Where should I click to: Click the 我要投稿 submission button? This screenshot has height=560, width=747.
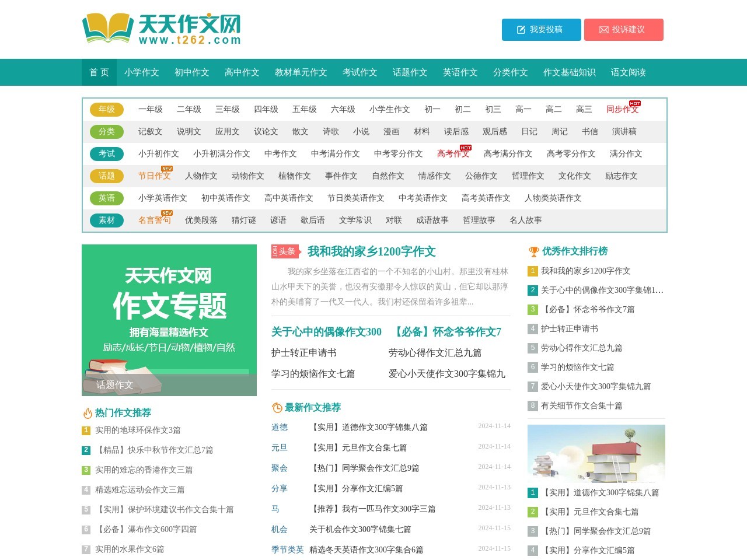tap(540, 30)
